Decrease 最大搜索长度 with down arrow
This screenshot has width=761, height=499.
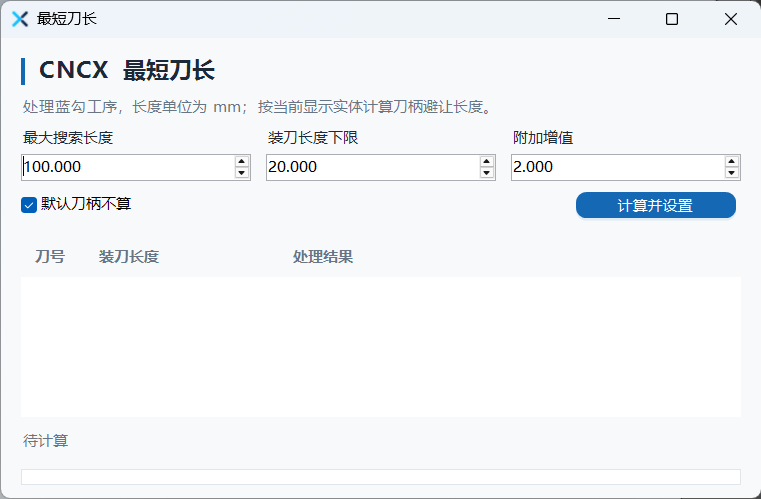(x=242, y=173)
